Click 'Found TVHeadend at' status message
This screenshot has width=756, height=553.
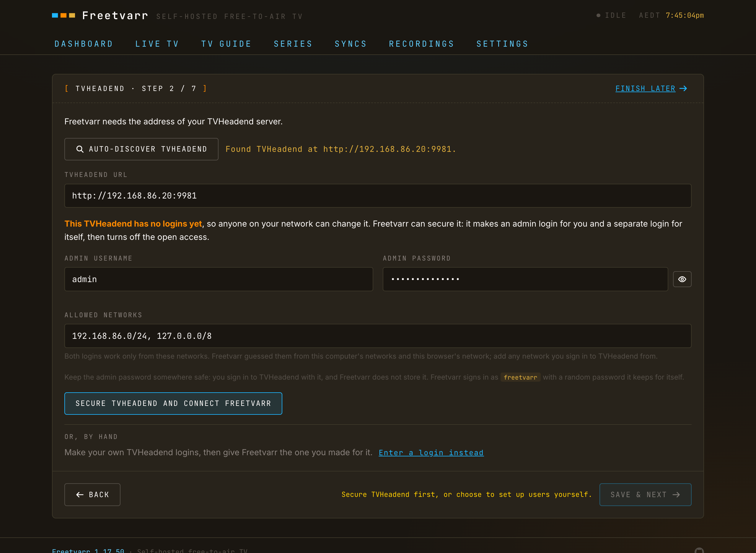click(341, 149)
